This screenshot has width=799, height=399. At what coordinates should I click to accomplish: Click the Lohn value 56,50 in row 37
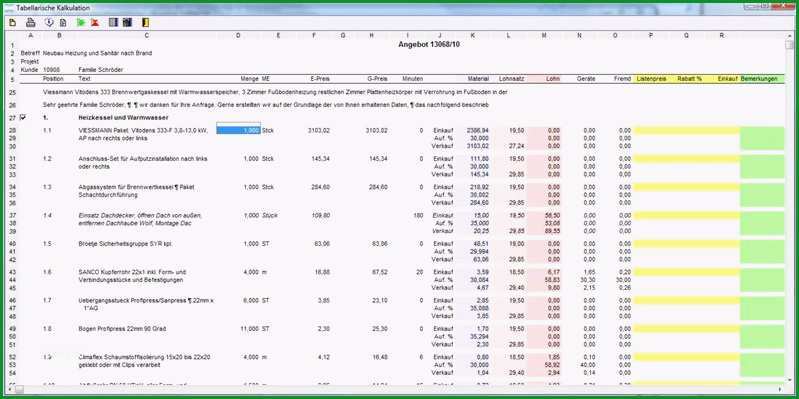(x=553, y=216)
